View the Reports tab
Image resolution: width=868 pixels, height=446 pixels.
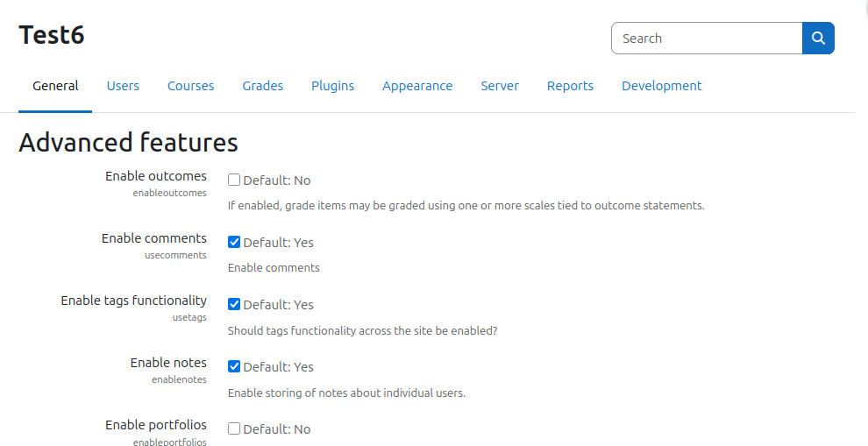[x=570, y=86]
